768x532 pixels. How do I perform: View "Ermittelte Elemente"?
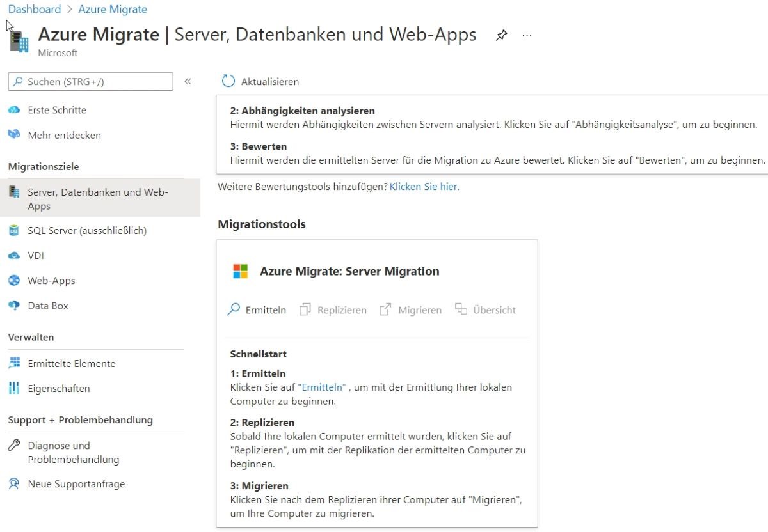pos(70,363)
